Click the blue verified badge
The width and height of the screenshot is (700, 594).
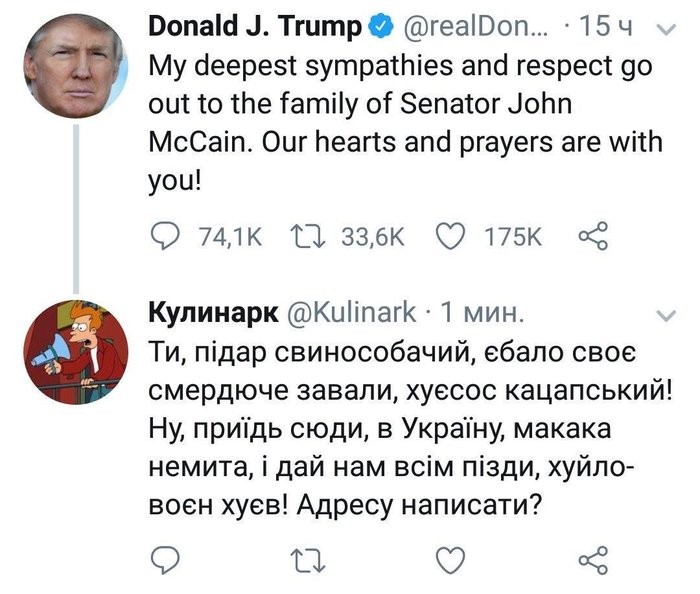point(382,28)
